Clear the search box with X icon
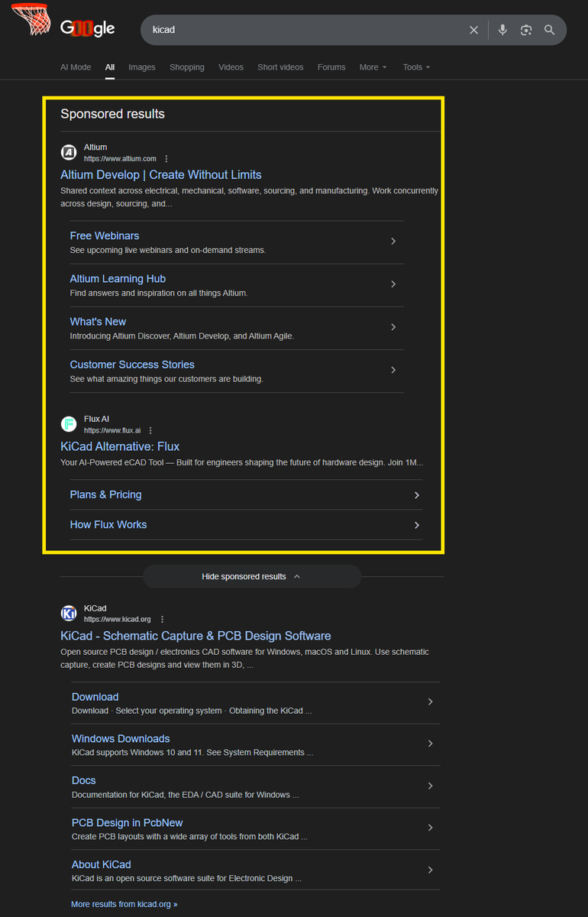Image resolution: width=588 pixels, height=917 pixels. click(x=474, y=30)
